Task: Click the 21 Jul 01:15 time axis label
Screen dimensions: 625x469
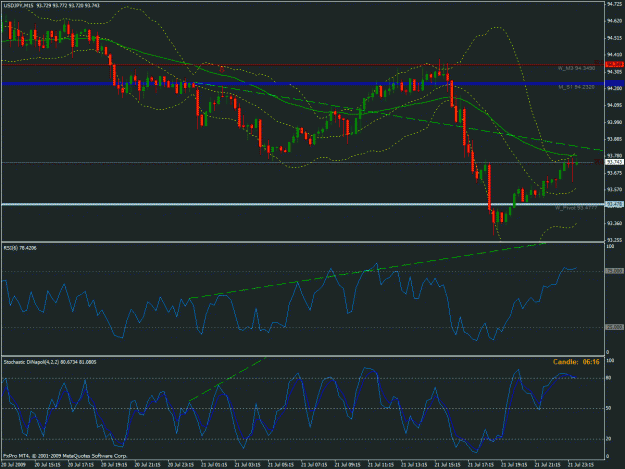Action: (x=214, y=465)
